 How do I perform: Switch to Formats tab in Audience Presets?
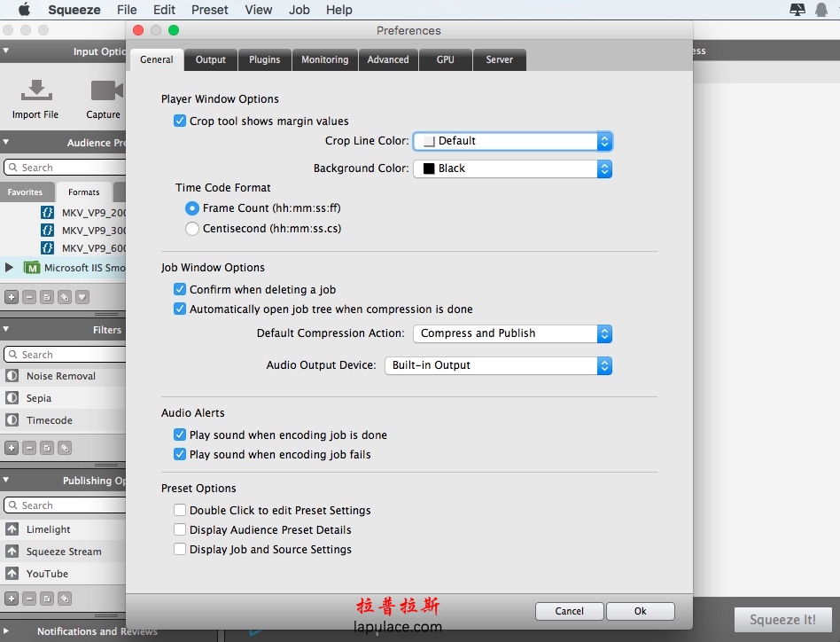click(83, 192)
